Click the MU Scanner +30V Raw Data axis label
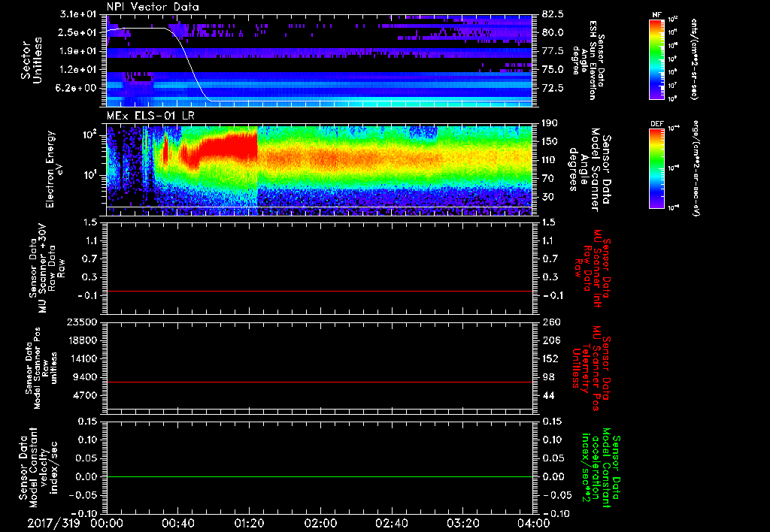This screenshot has width=770, height=532. [x=47, y=268]
